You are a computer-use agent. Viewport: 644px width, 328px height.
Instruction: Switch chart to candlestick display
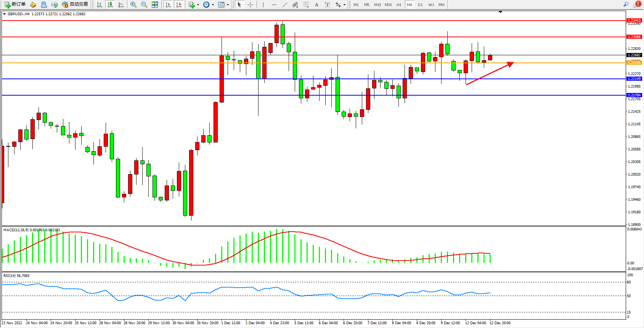coord(110,5)
